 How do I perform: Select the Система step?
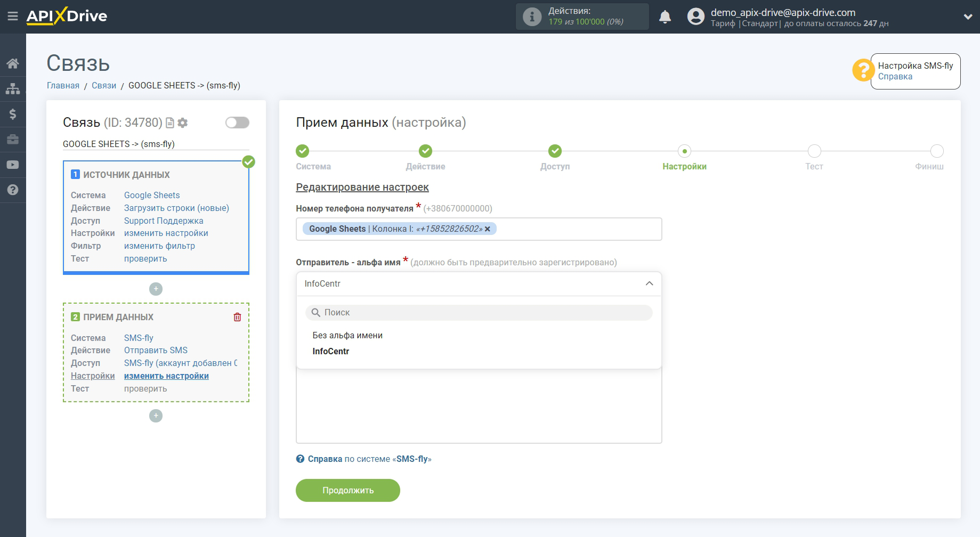tap(303, 151)
